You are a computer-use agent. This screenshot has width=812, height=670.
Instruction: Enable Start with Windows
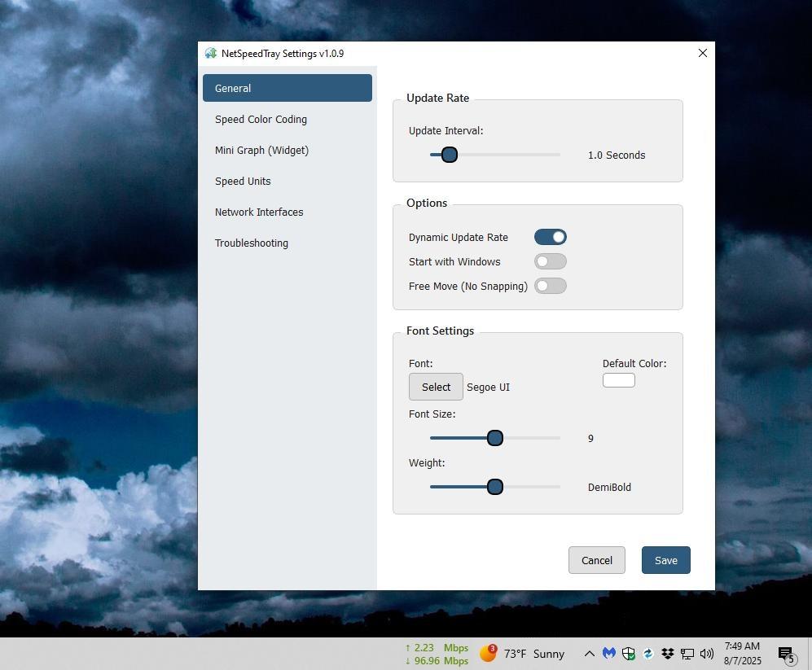(x=551, y=261)
